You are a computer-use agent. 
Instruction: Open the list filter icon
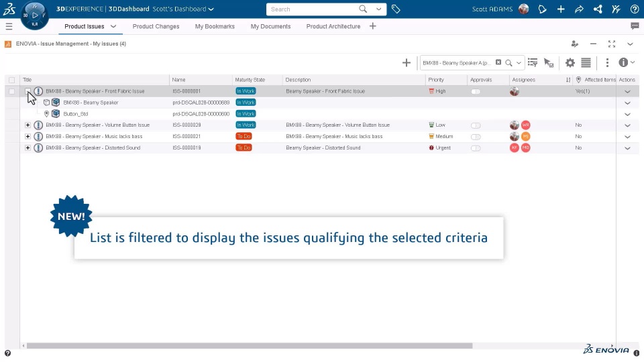(533, 63)
